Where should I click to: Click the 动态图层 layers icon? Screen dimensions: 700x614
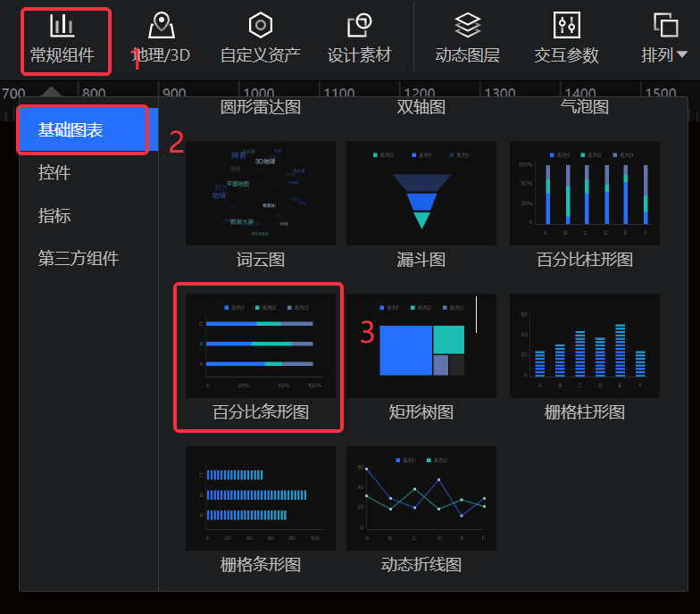467,25
